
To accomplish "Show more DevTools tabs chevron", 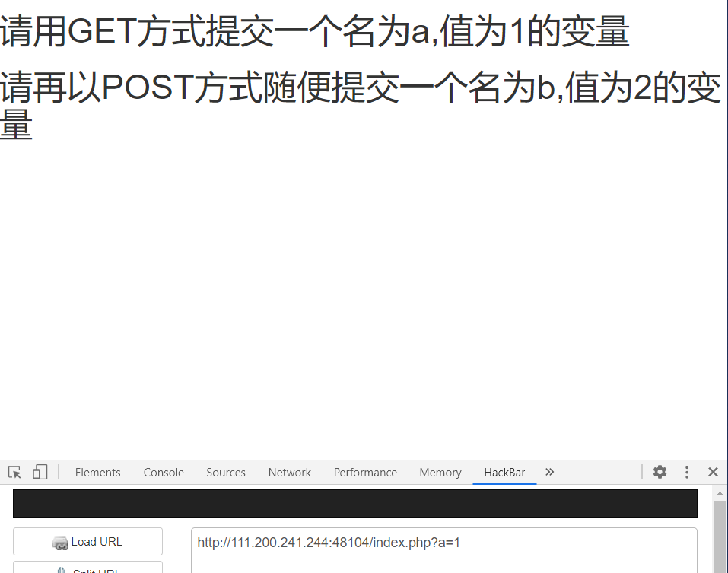I will (550, 472).
